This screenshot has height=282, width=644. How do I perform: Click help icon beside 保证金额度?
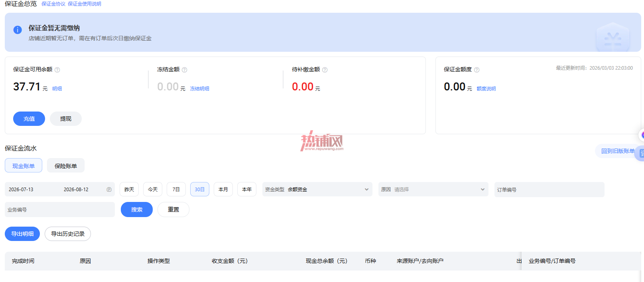[x=477, y=70]
